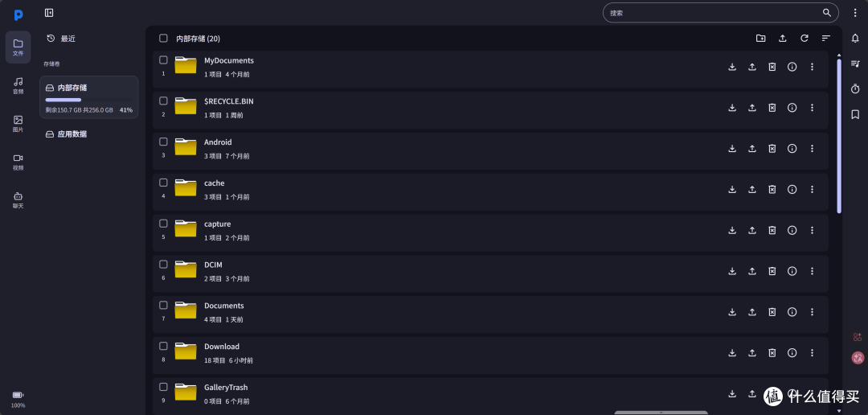Select 应用数据 storage volume
This screenshot has height=415, width=868.
pos(88,134)
